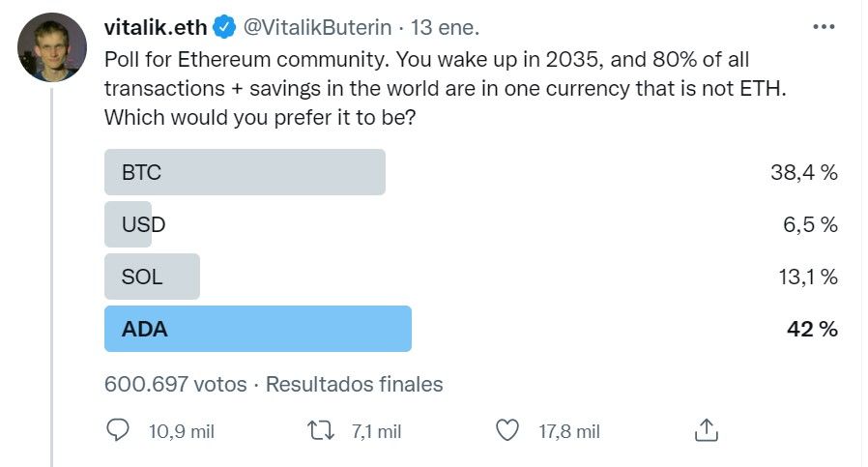Click the blue verified badge

click(224, 27)
